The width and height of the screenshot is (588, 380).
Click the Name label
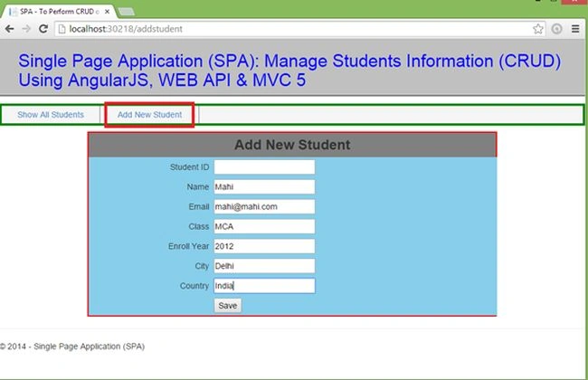click(x=197, y=186)
